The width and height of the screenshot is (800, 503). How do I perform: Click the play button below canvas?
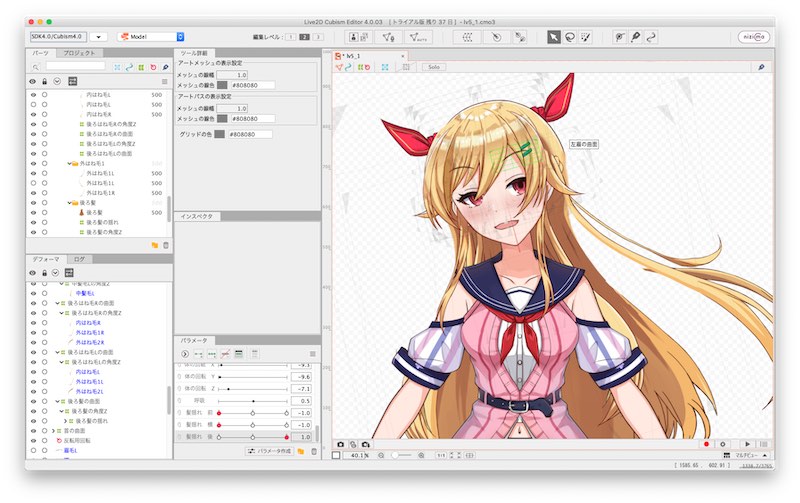pyautogui.click(x=747, y=444)
